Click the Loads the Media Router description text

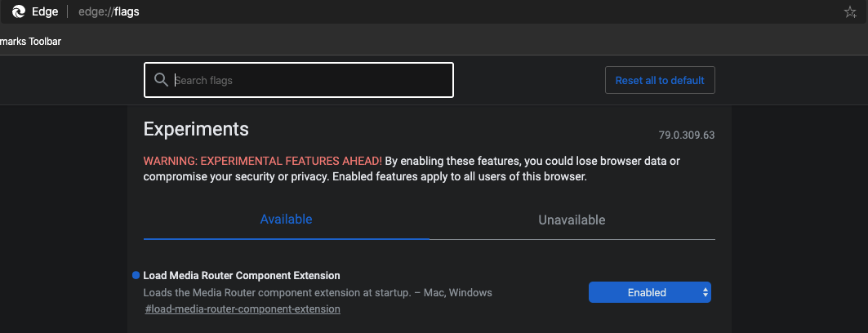(x=318, y=292)
